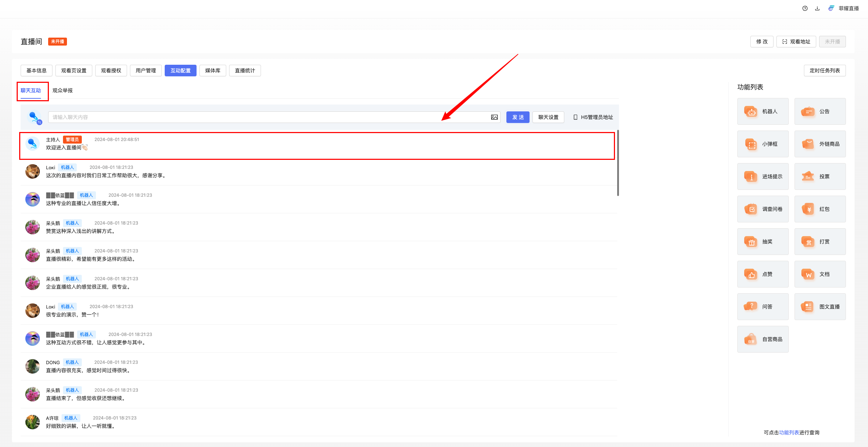Click the help question mark icon
Viewport: 868px width, 447px height.
(x=805, y=8)
